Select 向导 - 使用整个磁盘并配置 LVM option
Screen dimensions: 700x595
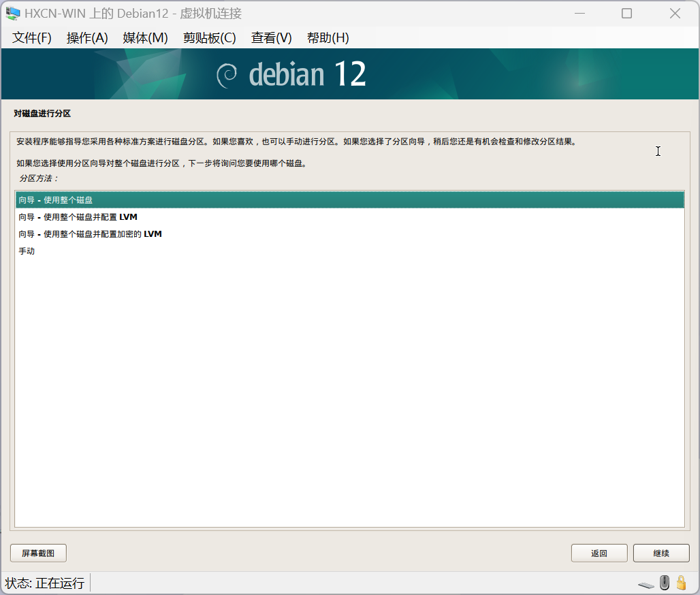coord(349,217)
